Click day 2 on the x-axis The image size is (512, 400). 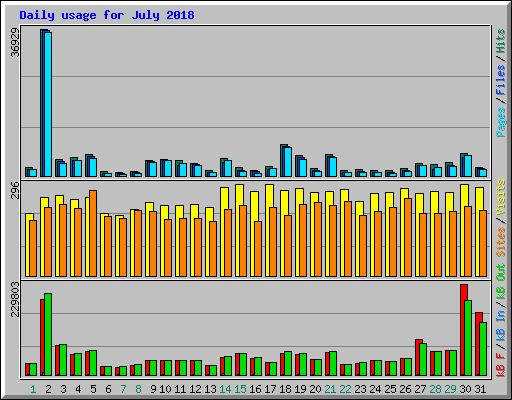point(48,389)
